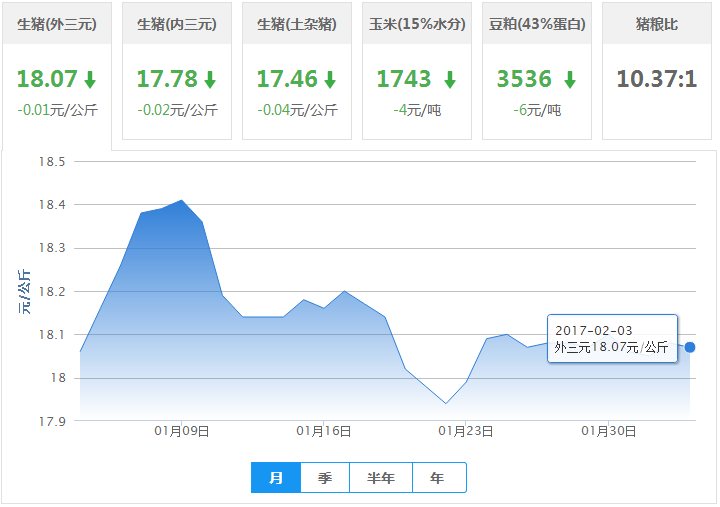Show 半年 price trend
Image resolution: width=720 pixels, height=507 pixels.
click(381, 478)
